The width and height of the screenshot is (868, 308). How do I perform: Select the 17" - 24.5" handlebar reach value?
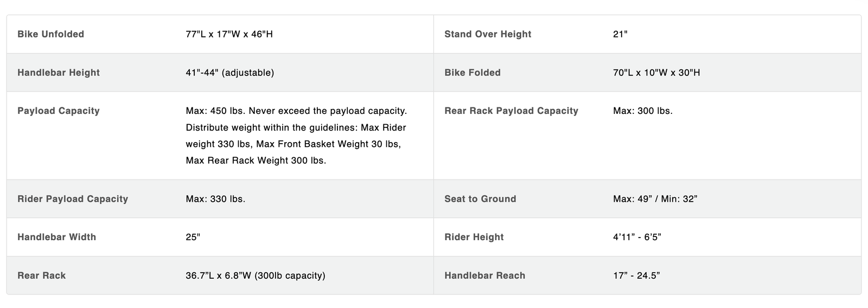tap(636, 275)
